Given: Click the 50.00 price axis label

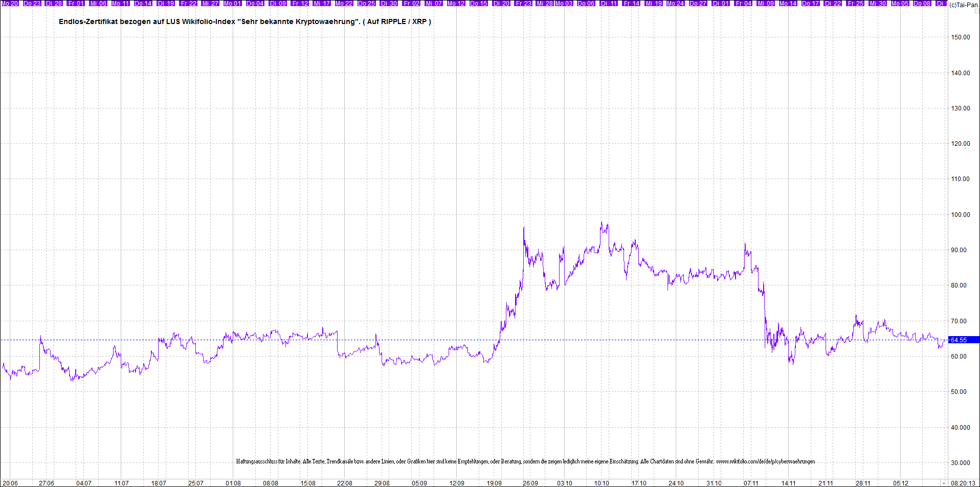Looking at the screenshot, I should click(959, 392).
